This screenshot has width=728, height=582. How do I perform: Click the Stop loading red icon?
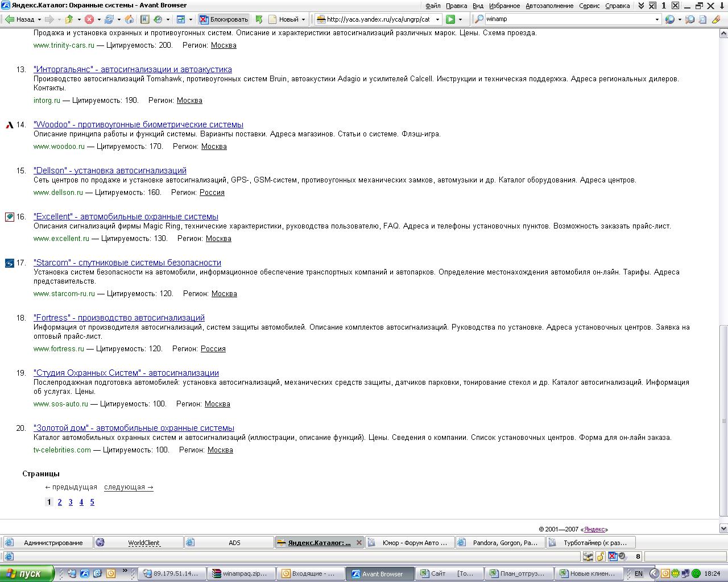pyautogui.click(x=89, y=19)
